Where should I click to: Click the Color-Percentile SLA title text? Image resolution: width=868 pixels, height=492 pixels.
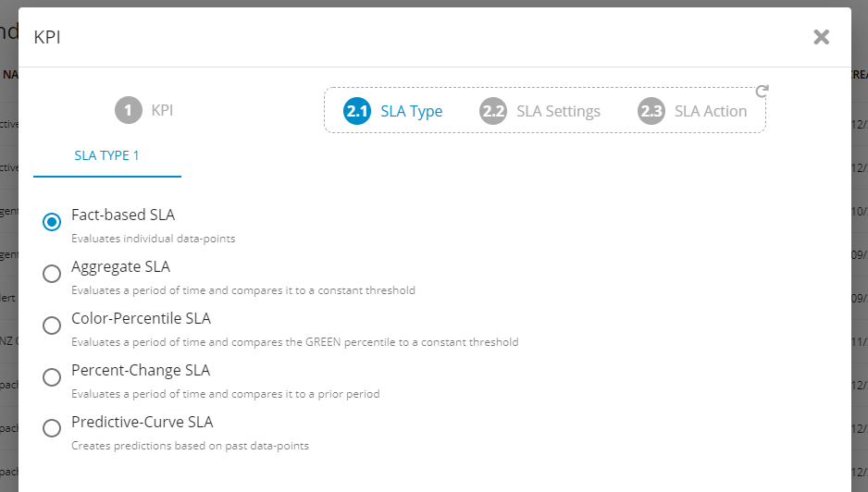[x=141, y=318]
